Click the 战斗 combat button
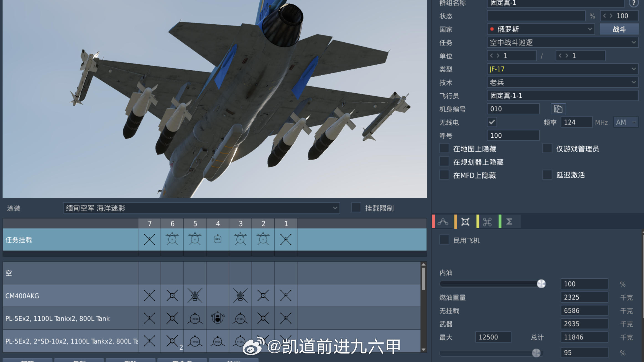The image size is (644, 362). tap(619, 29)
